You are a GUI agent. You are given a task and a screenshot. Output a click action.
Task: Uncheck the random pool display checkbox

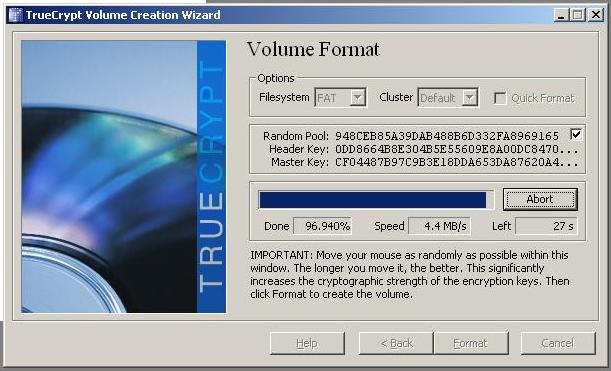576,134
